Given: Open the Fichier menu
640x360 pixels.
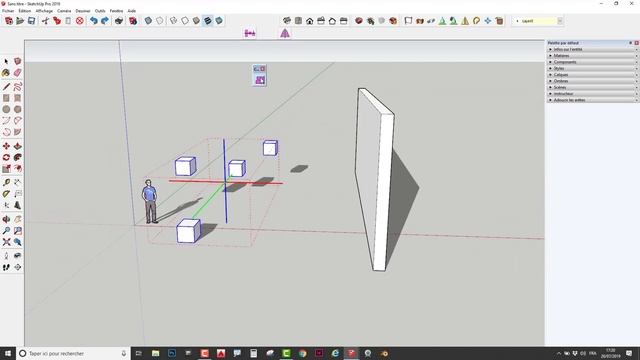Looking at the screenshot, I should pyautogui.click(x=8, y=11).
